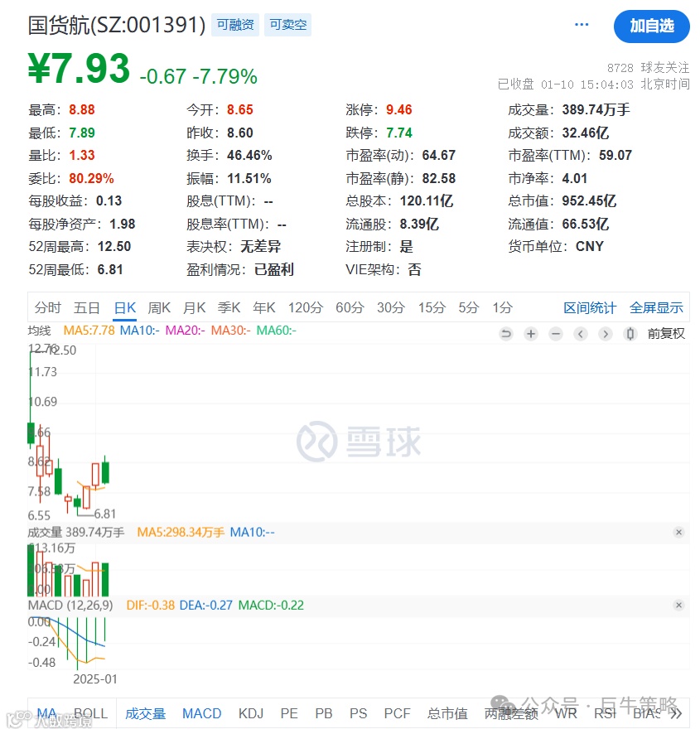
Task: Switch to the 五日 chart tab
Action: coord(87,307)
